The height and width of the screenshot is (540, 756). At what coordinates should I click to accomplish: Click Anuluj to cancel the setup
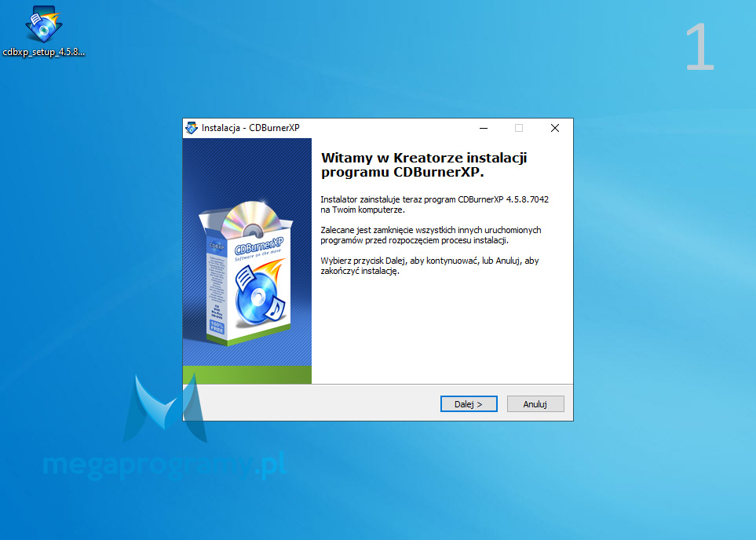point(535,404)
